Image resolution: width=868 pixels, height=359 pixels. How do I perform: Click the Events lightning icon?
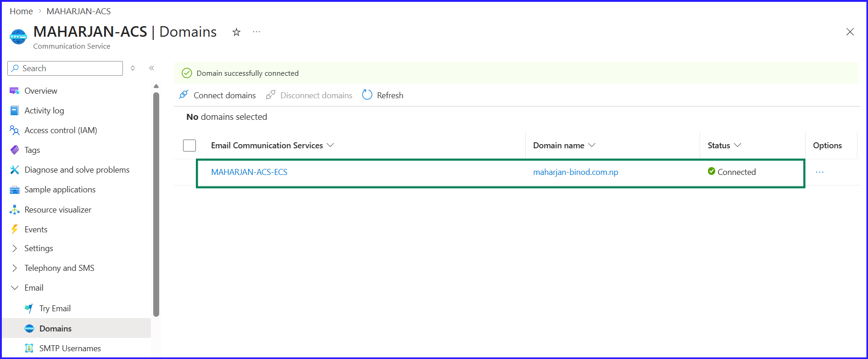[15, 230]
